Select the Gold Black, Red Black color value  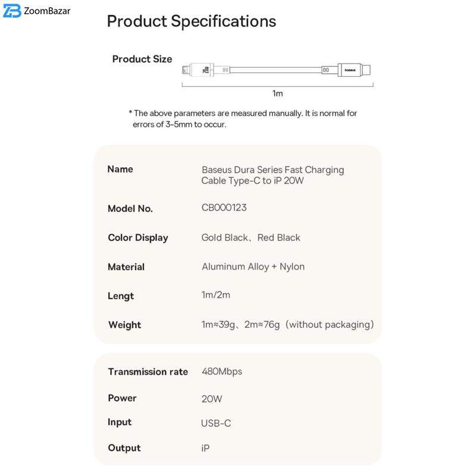point(250,237)
